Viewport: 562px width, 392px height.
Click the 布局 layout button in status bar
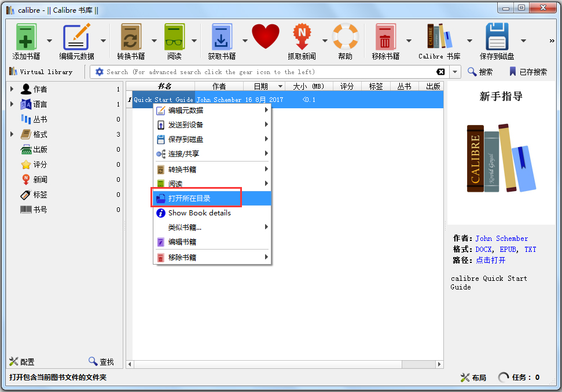point(473,378)
